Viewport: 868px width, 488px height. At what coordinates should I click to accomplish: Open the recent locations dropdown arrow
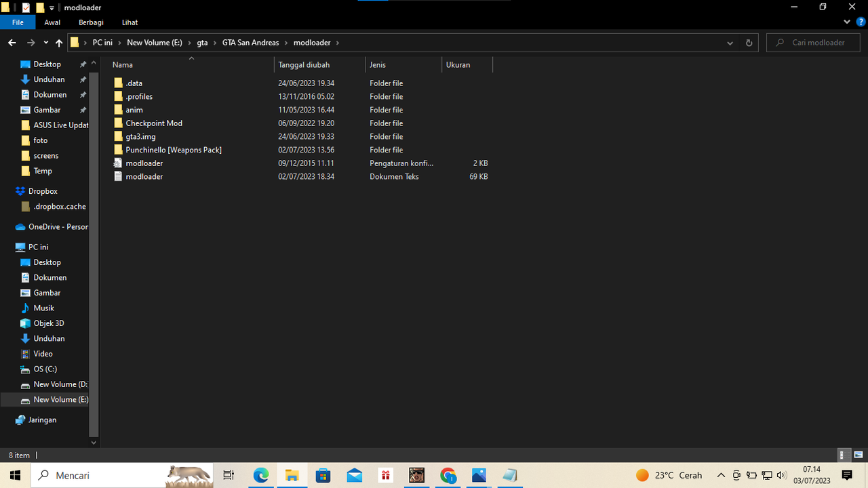pos(45,43)
